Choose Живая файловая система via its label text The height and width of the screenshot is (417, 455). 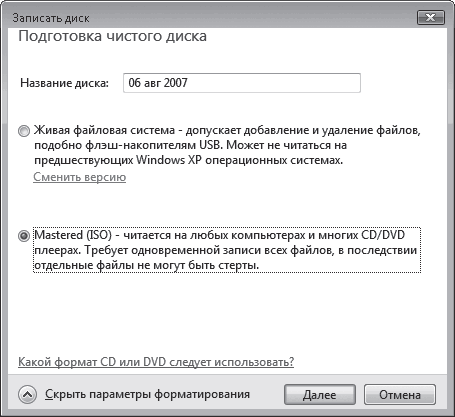point(227,145)
